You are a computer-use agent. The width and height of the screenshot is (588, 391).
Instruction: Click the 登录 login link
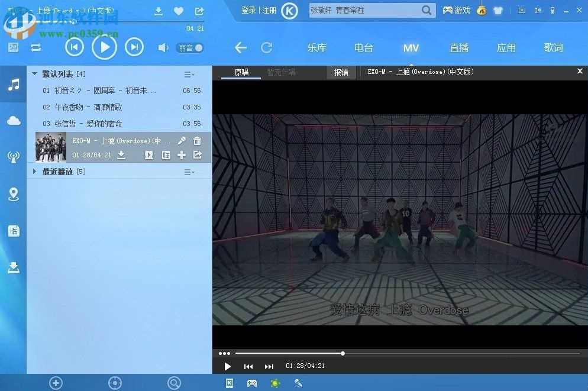(x=248, y=10)
